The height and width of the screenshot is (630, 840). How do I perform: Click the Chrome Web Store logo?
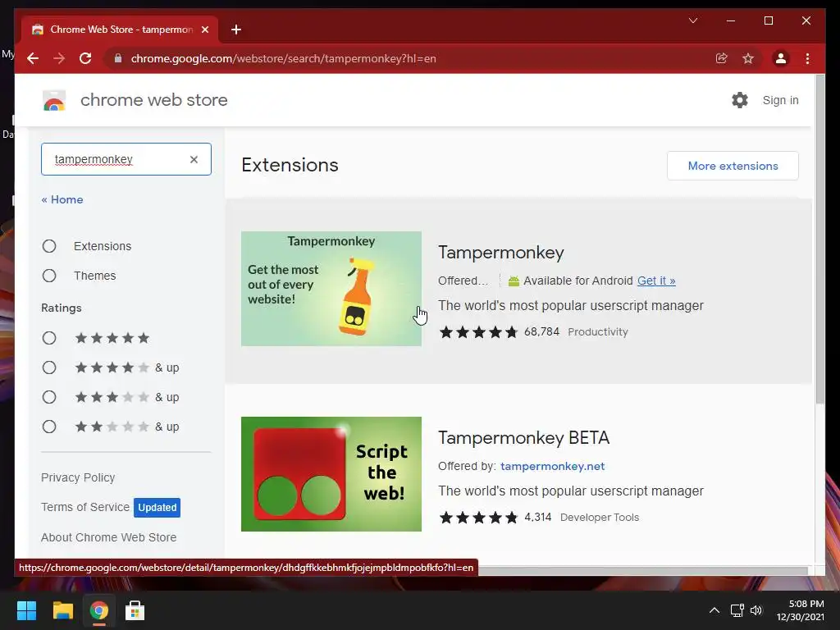[x=54, y=100]
